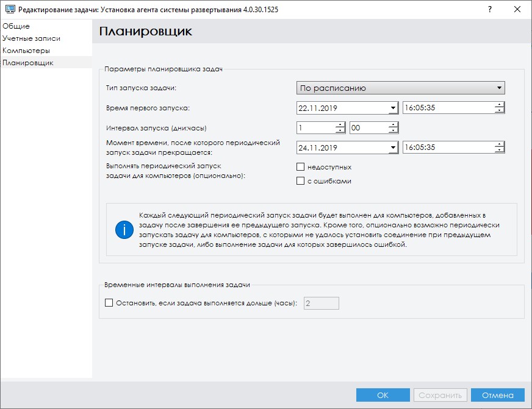Click the question mark help button
532x409 pixels.
489,9
